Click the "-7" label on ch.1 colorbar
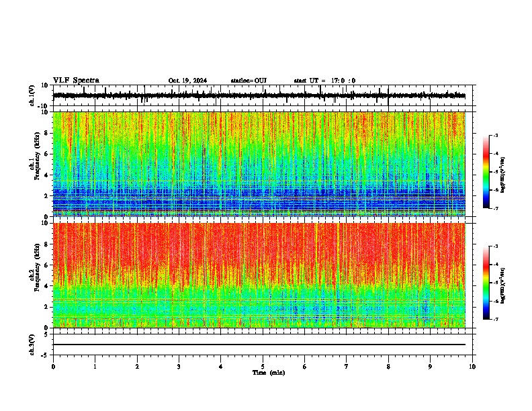 (x=496, y=209)
